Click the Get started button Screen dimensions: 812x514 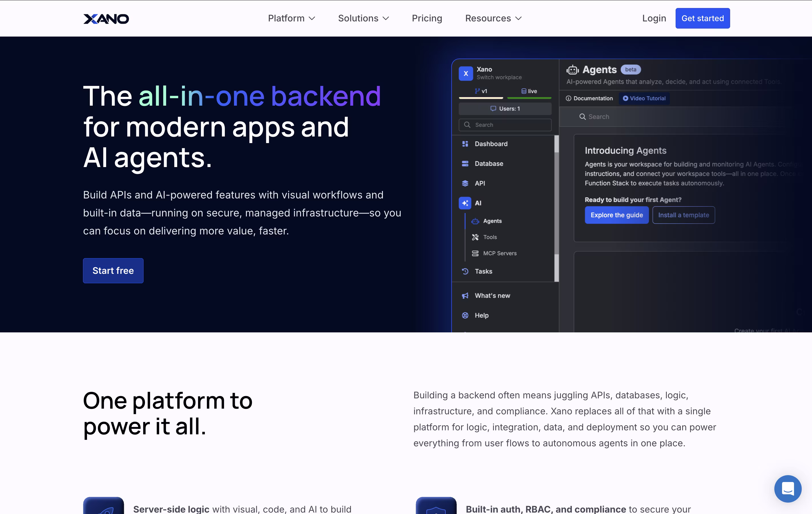[702, 18]
